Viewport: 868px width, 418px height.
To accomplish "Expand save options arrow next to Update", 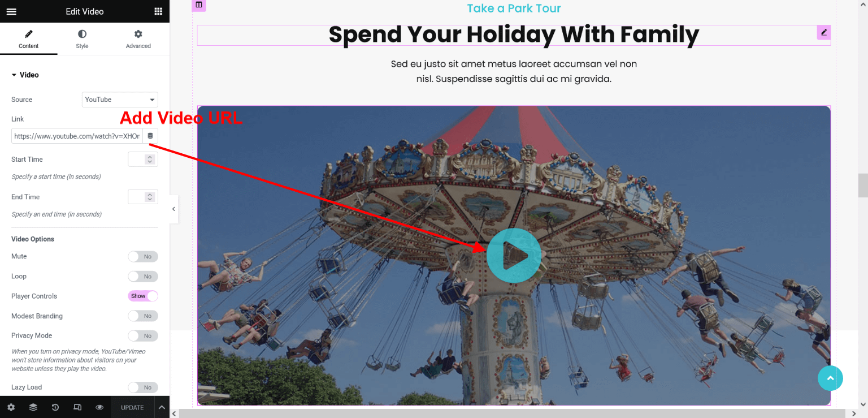I will [x=162, y=407].
